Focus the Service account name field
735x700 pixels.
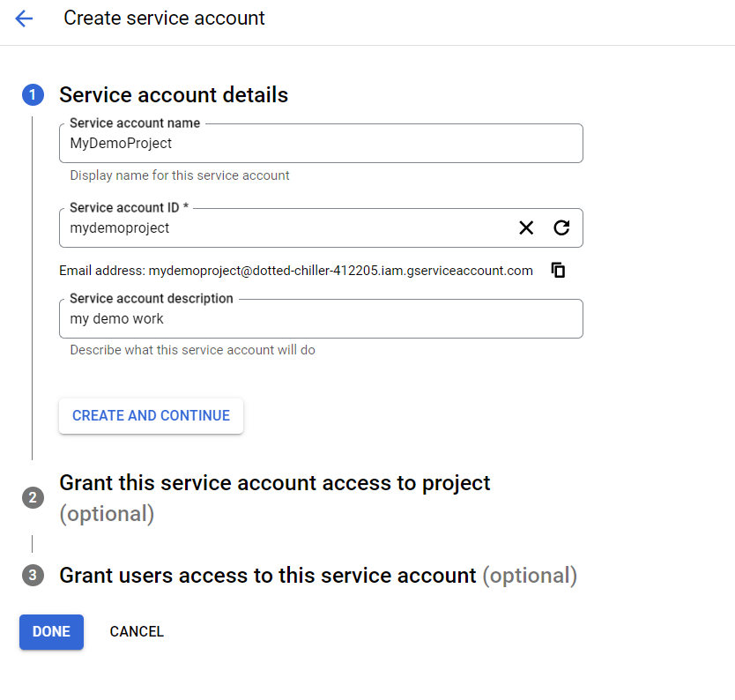click(x=321, y=144)
